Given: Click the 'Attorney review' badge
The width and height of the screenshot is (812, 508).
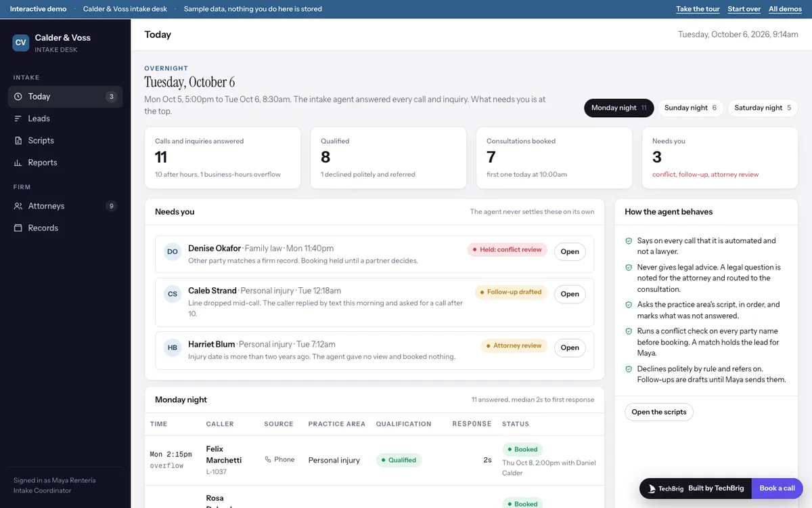Looking at the screenshot, I should 514,345.
